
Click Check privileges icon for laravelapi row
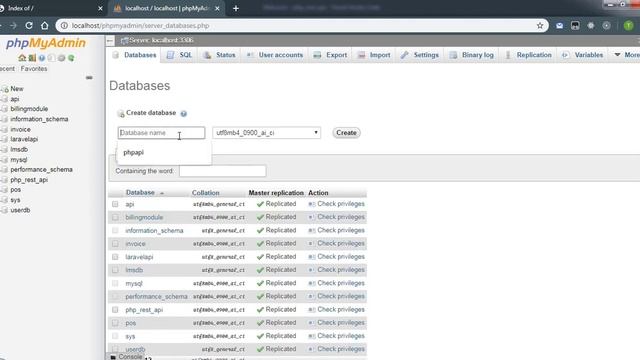(x=312, y=257)
